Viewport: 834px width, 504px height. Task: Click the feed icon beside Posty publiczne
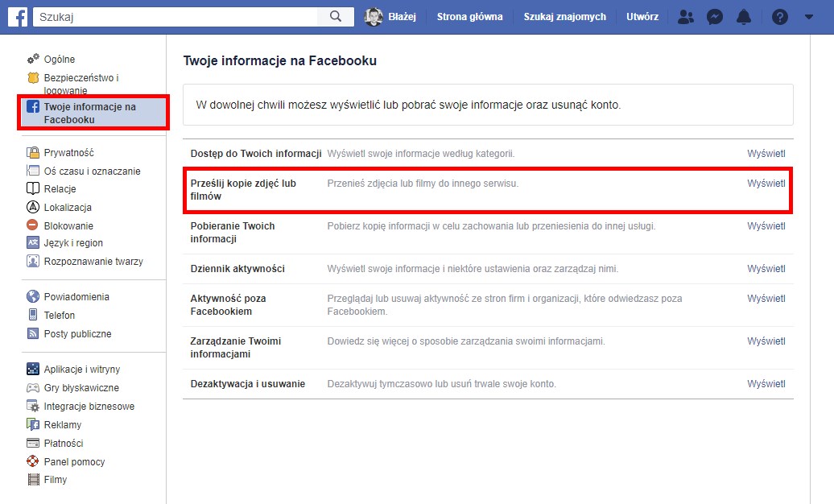(x=33, y=333)
